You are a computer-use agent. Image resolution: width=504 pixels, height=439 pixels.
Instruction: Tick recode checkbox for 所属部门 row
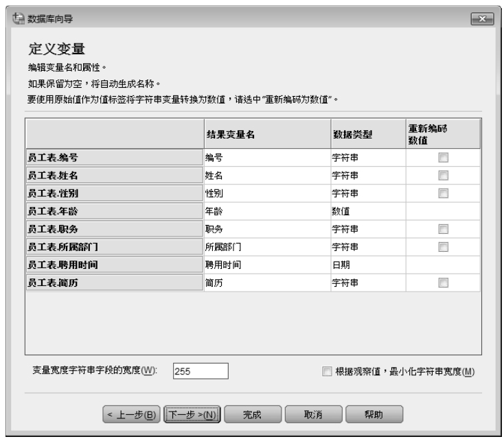[x=444, y=246]
